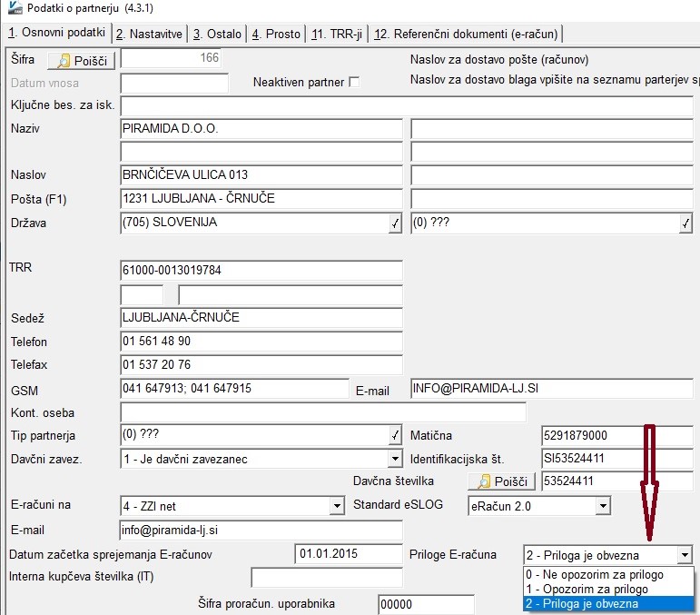Click the Naslov field BRNČIČEVA ULICA 013
This screenshot has height=615, width=700.
coord(261,174)
